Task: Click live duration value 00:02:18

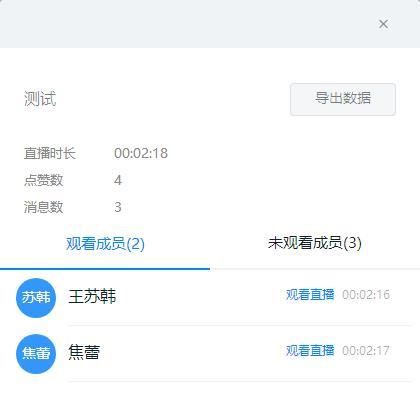Action: (141, 153)
